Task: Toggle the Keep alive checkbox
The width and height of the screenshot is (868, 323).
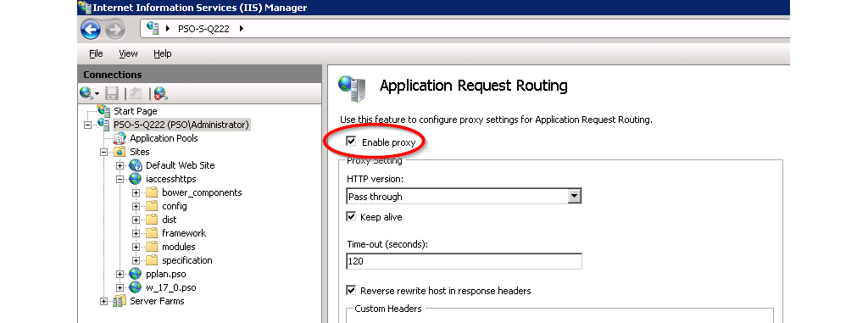Action: coord(351,217)
